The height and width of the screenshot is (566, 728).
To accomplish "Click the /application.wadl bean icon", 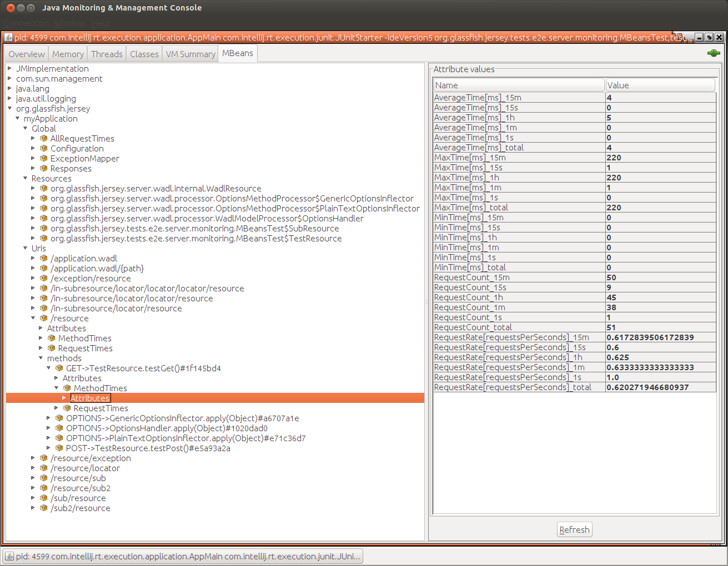I will pyautogui.click(x=43, y=259).
